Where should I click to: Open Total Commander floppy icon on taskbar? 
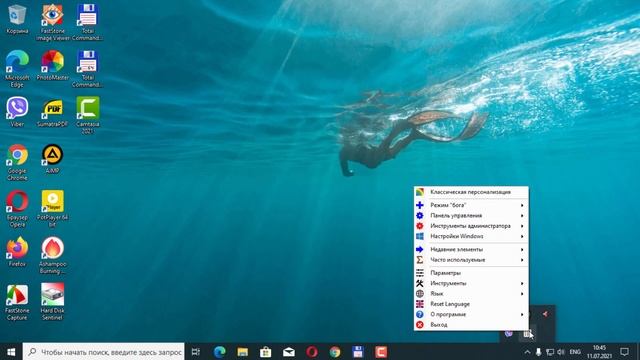tap(358, 351)
